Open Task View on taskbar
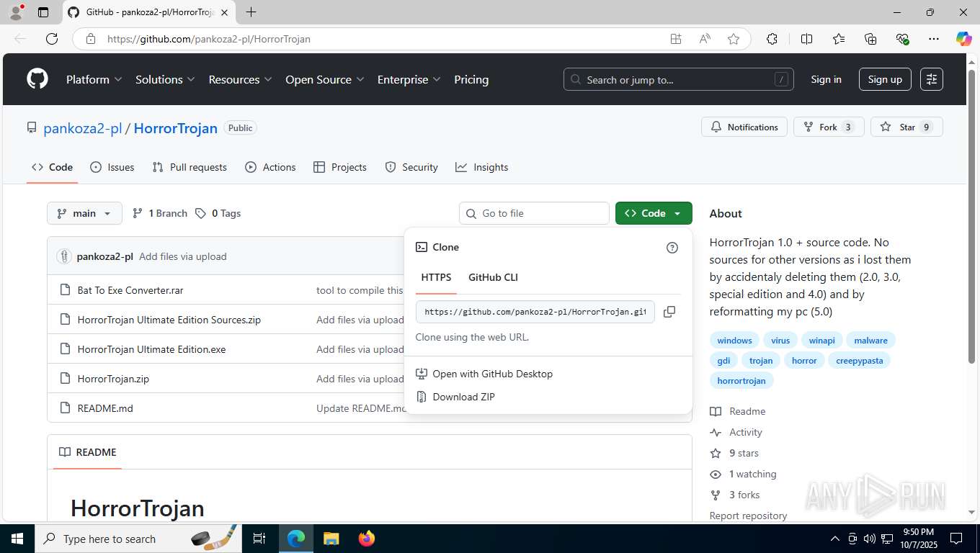The image size is (980, 553). coord(259,539)
